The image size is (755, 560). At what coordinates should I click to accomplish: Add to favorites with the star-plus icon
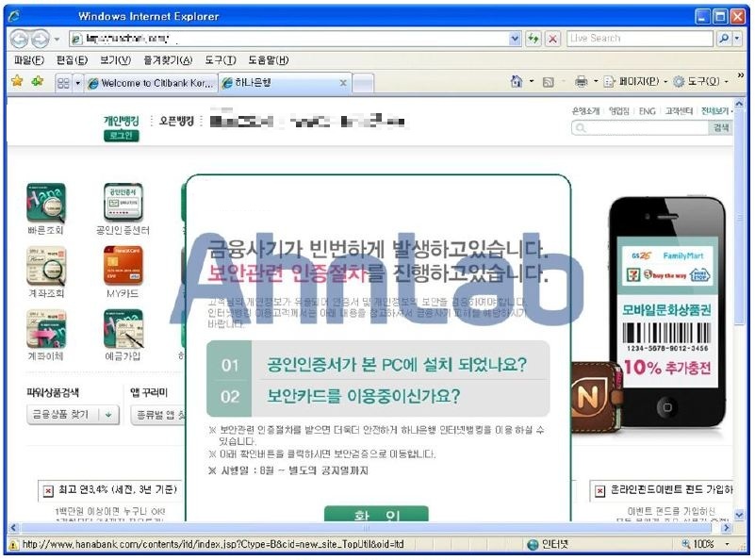pyautogui.click(x=37, y=81)
